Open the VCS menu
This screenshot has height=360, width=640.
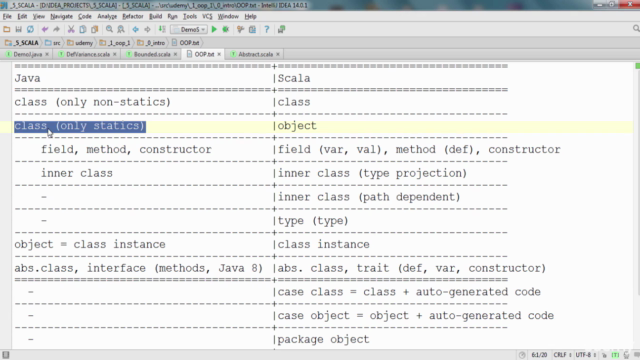point(207,16)
